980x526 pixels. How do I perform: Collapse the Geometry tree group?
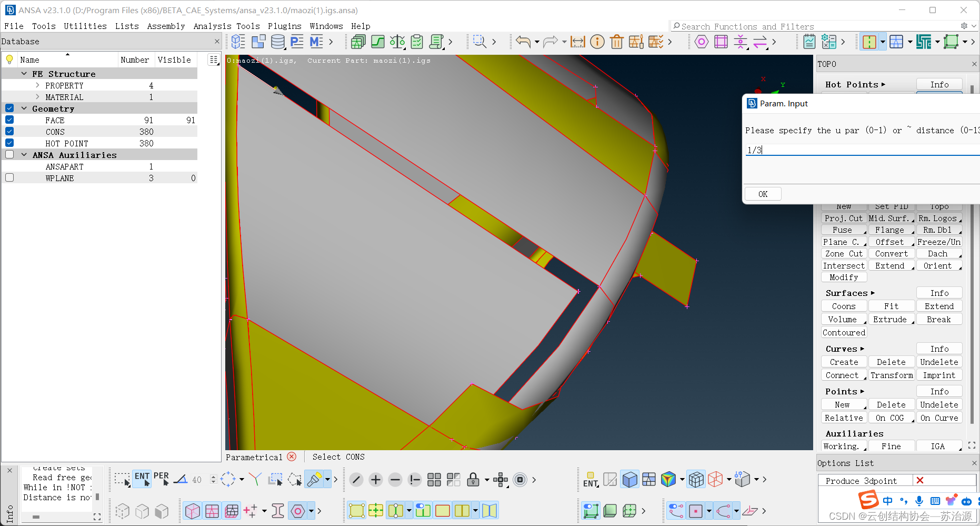click(x=24, y=108)
